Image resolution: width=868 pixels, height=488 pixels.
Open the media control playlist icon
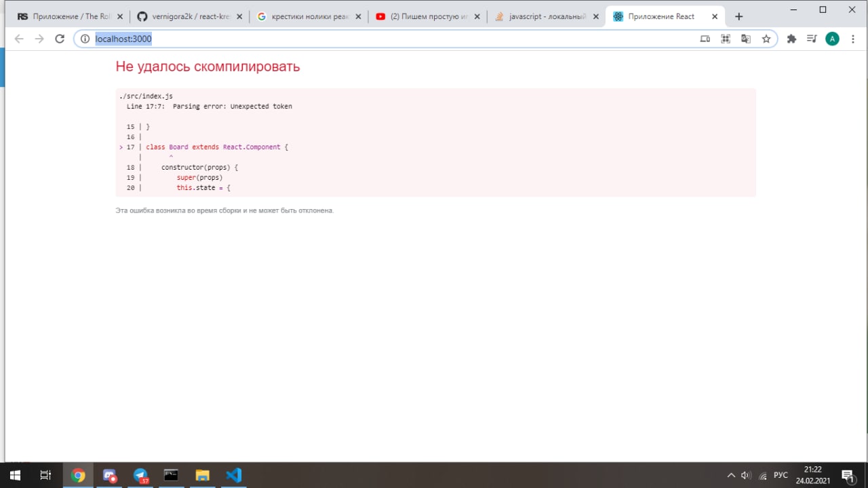pos(812,39)
